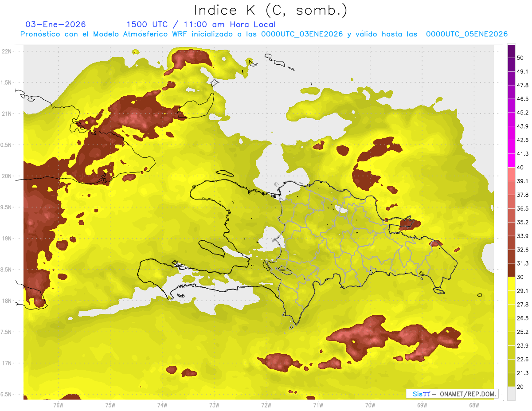Click the colorbar value "32.6"
532x411 pixels.
point(523,250)
